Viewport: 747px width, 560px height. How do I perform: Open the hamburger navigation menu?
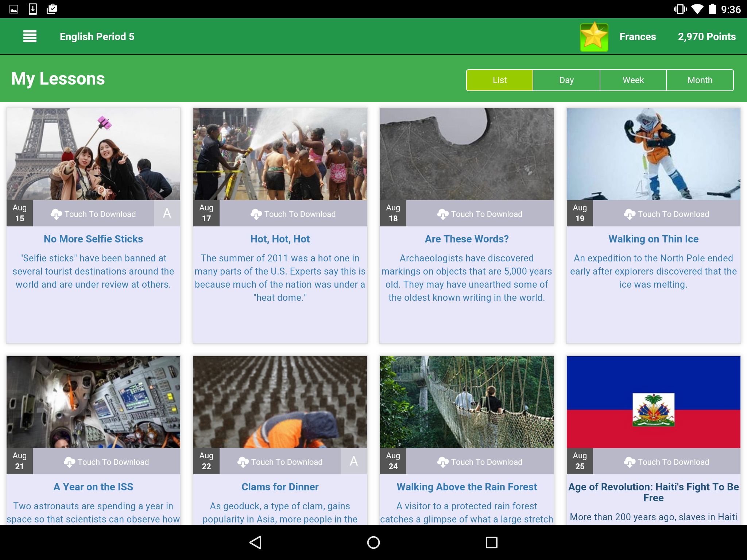pos(30,36)
